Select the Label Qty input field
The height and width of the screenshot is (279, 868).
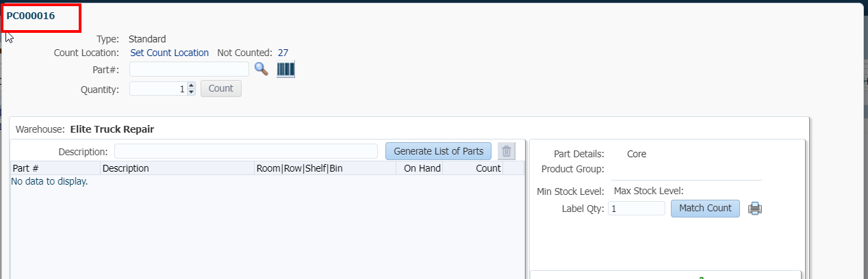636,209
